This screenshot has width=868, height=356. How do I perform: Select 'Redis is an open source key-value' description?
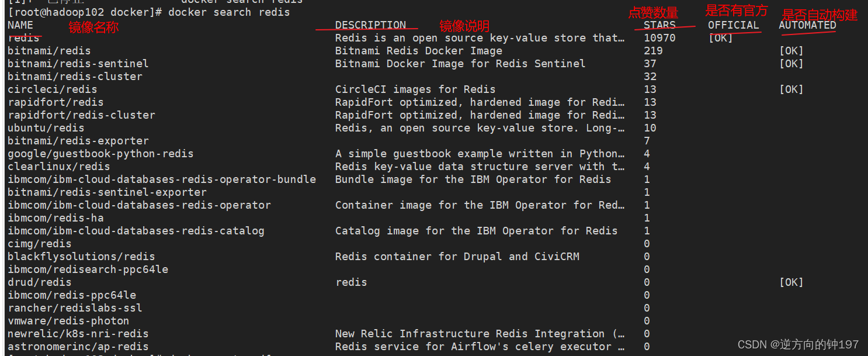(480, 38)
